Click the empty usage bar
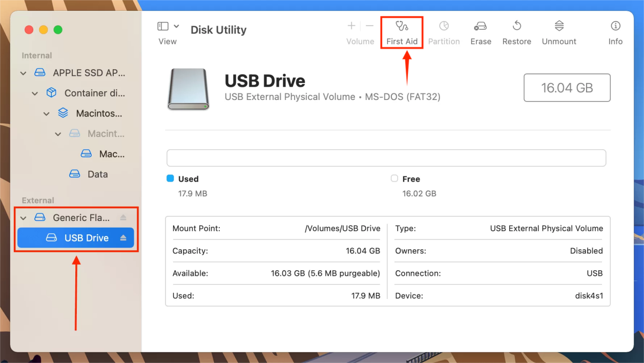 pos(386,157)
